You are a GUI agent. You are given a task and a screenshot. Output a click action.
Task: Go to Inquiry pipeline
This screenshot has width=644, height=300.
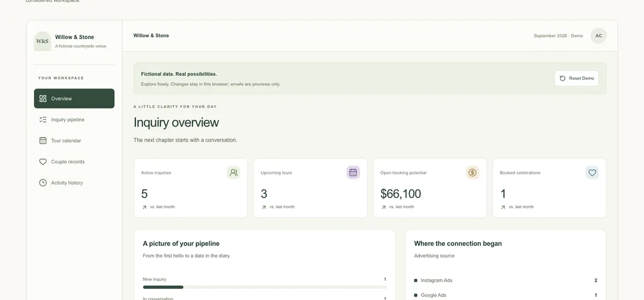pos(74,120)
